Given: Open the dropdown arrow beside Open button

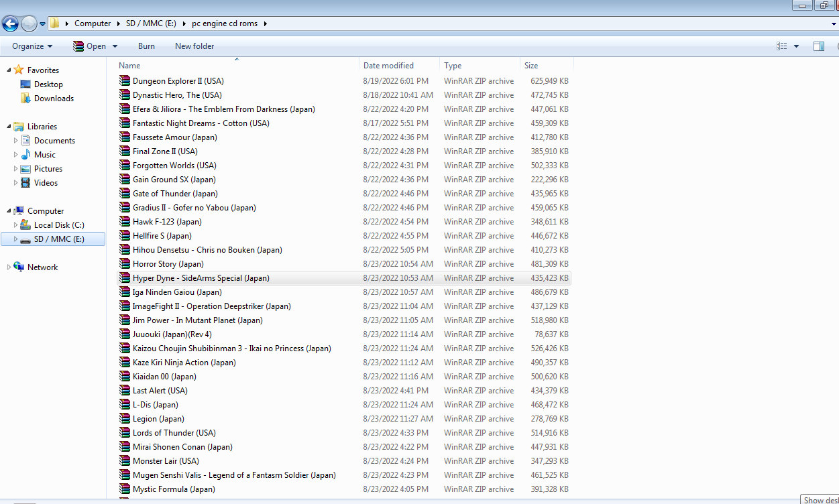Looking at the screenshot, I should [115, 46].
